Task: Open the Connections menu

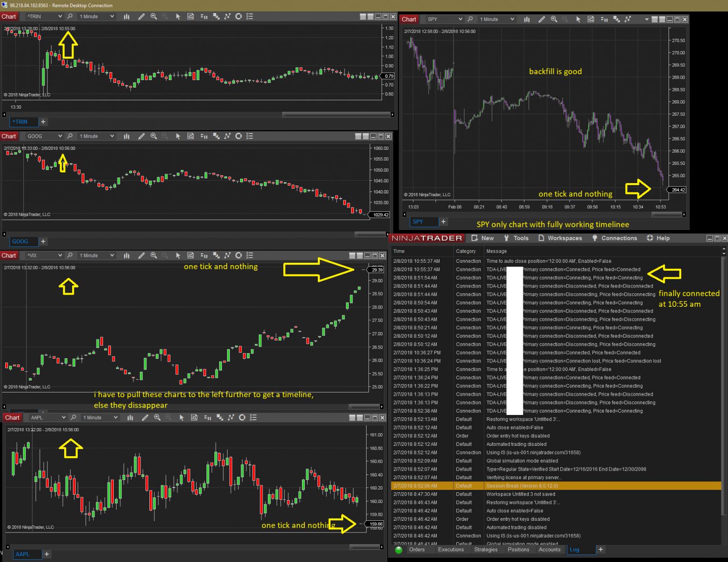Action: pos(614,238)
